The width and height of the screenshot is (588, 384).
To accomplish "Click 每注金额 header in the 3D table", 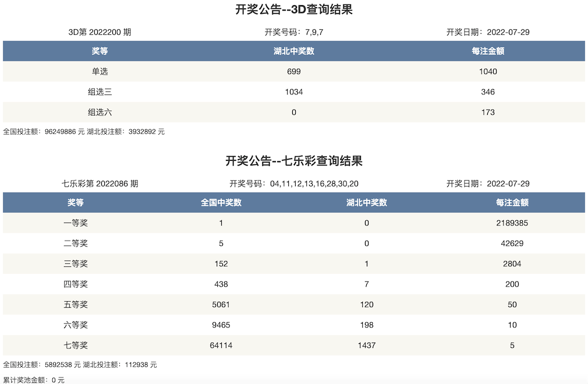I will point(488,51).
